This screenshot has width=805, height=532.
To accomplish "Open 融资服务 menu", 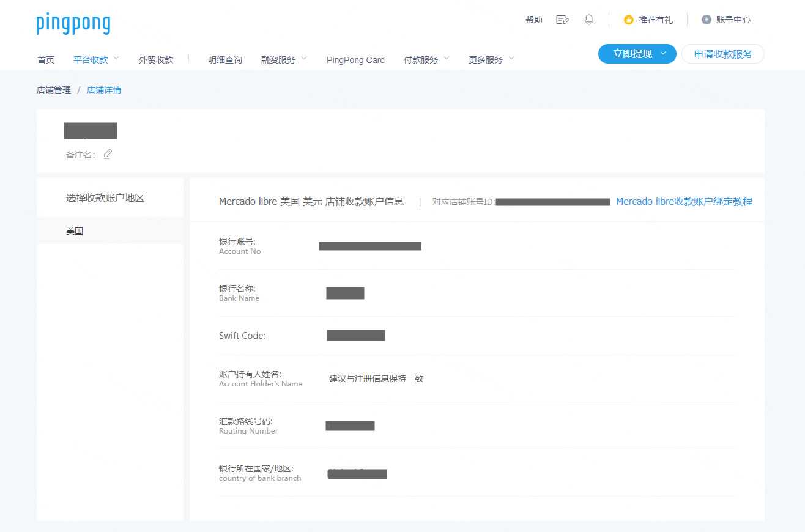I will tap(278, 60).
